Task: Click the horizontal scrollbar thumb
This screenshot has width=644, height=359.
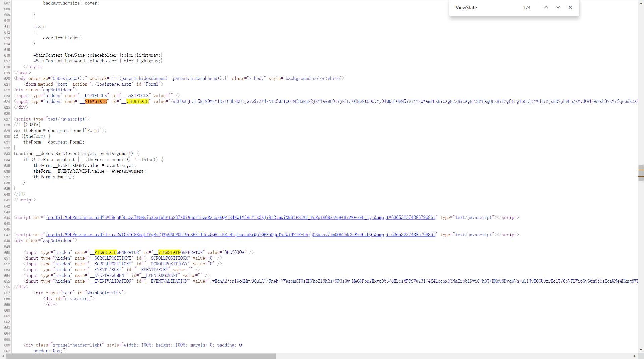Action: 141,356
